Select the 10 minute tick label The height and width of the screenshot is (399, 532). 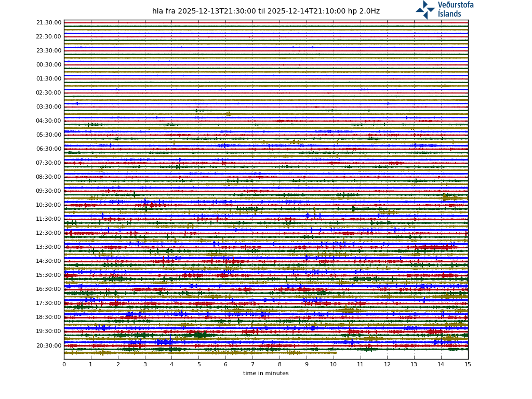point(333,365)
